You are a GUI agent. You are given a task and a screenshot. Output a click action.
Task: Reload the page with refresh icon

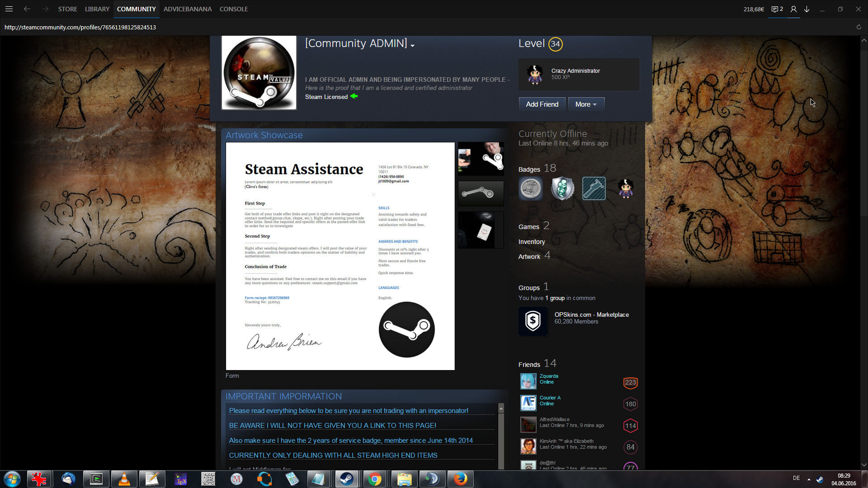pos(859,27)
